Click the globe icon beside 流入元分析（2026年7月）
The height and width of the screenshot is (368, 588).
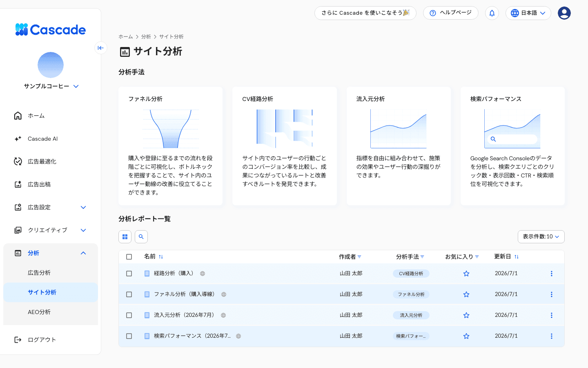tap(223, 315)
